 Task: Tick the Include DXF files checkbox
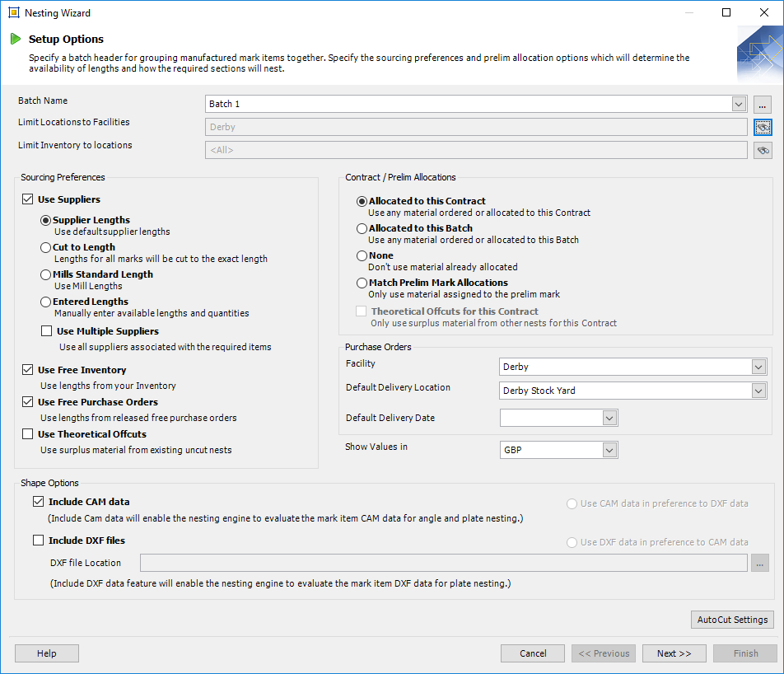click(x=38, y=541)
